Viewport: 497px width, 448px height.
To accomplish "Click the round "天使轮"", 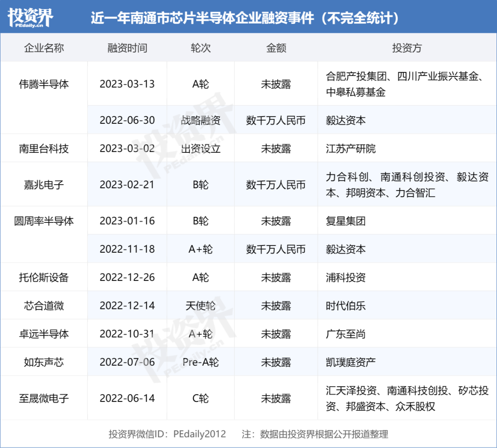I will pyautogui.click(x=201, y=305).
